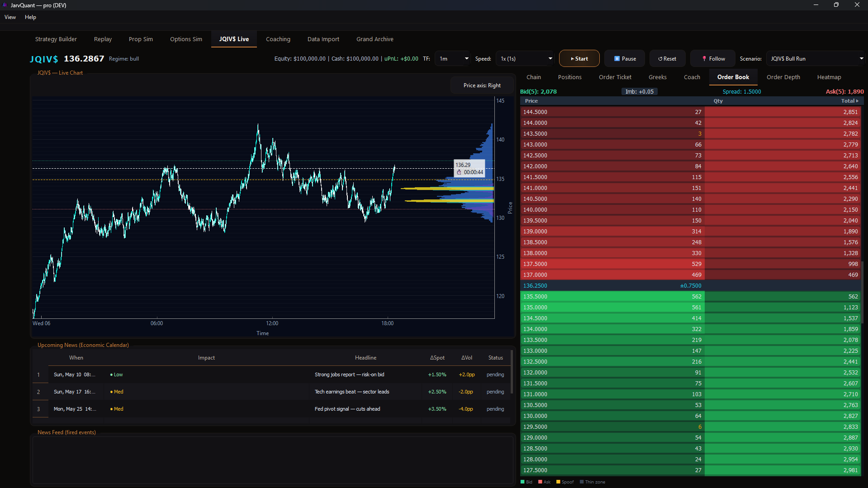This screenshot has width=868, height=488.
Task: Open the timeframe 1m dropdown
Action: point(453,59)
